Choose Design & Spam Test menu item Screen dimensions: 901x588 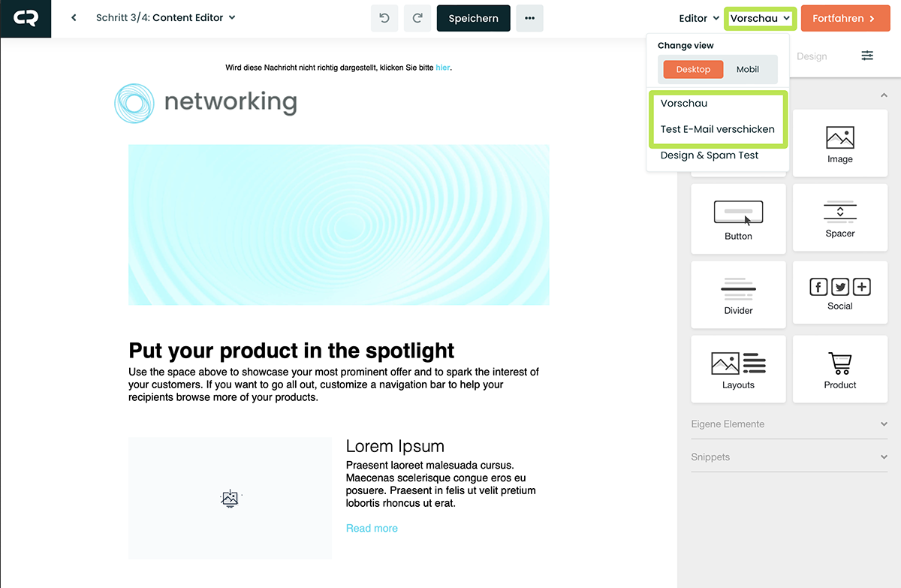point(710,155)
